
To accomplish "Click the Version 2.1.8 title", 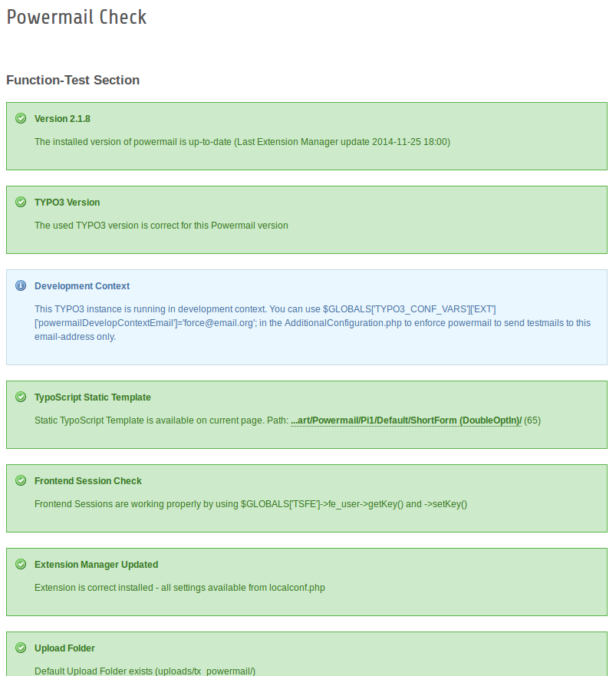I will pyautogui.click(x=62, y=119).
